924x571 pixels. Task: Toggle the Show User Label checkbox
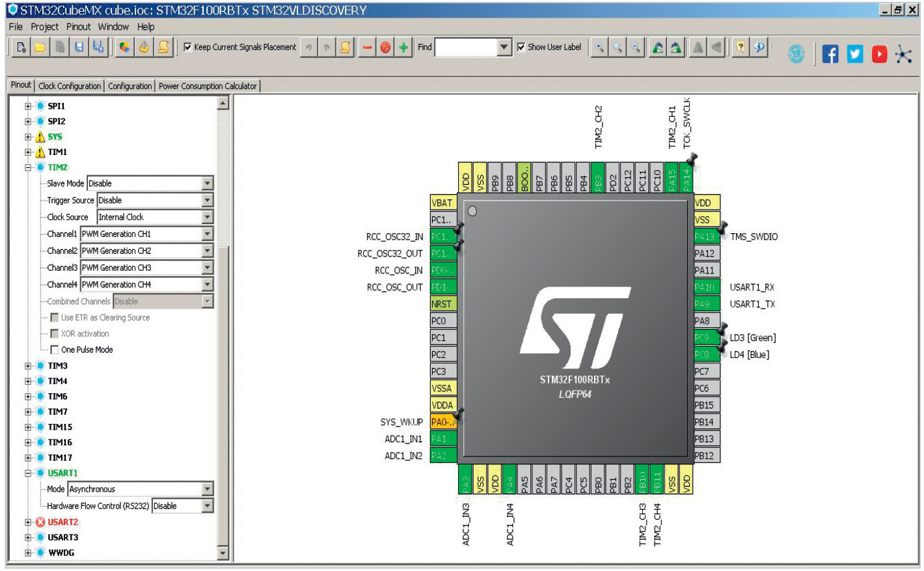521,47
